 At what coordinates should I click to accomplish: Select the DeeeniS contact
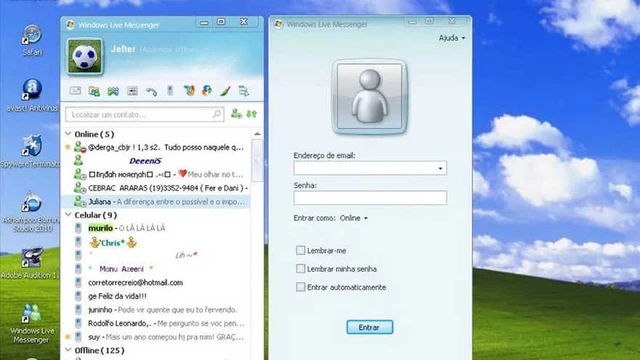(x=157, y=161)
